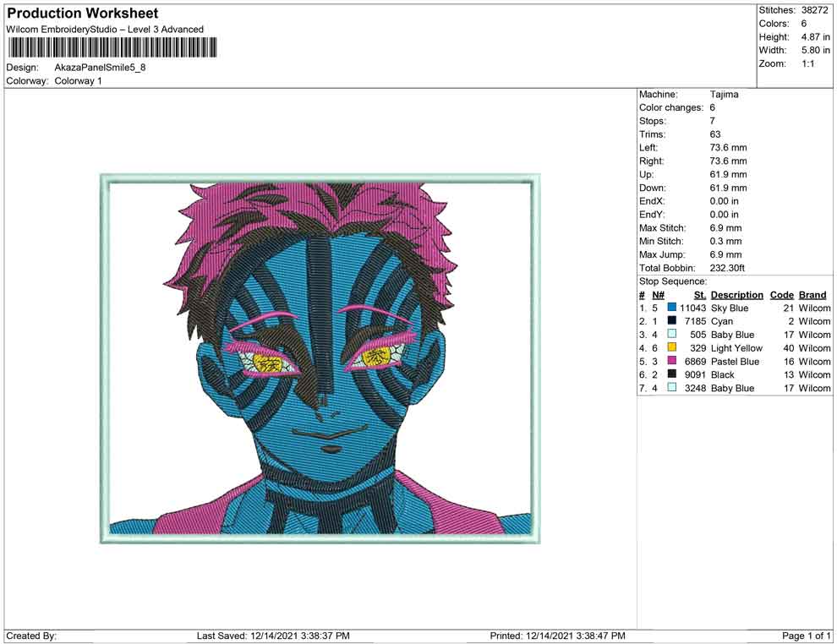Click the design barcode
Screen dimensions: 837x644
coord(112,47)
